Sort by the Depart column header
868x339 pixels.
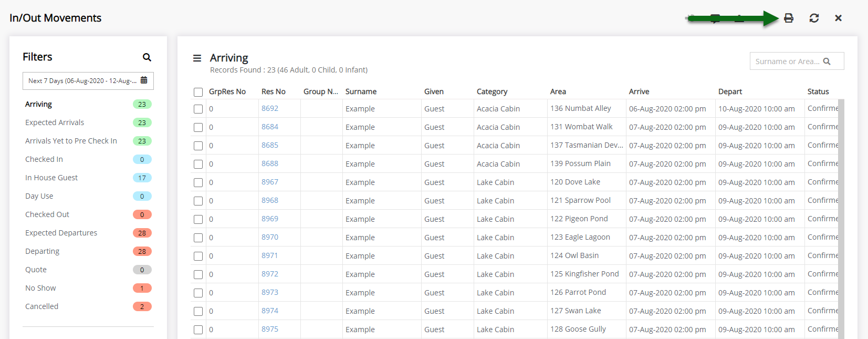(x=730, y=91)
